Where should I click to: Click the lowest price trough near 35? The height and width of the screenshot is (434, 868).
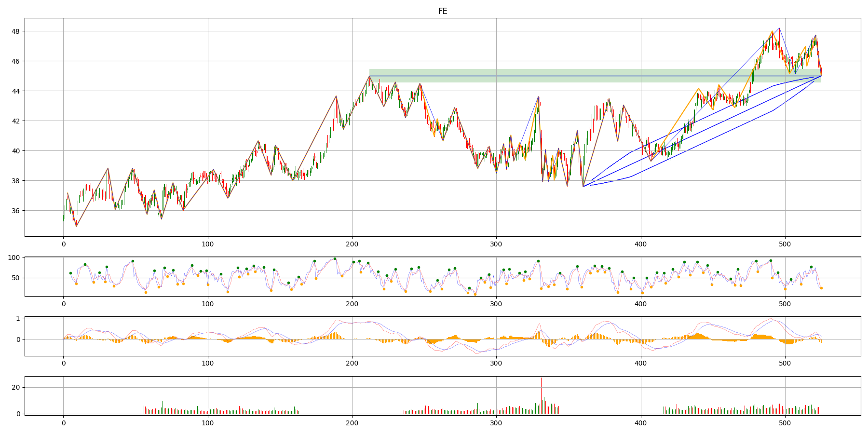(76, 226)
